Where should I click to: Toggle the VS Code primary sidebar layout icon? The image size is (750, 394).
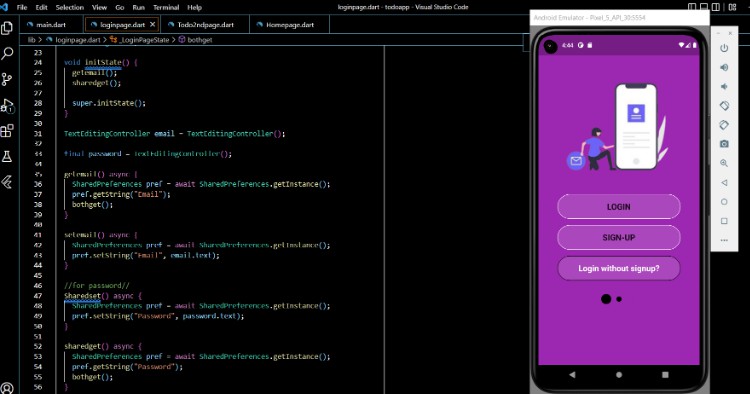(692, 7)
